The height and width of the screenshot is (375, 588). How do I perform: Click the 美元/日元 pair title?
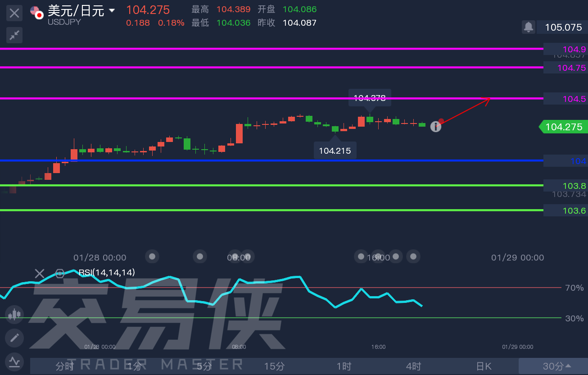(x=76, y=10)
